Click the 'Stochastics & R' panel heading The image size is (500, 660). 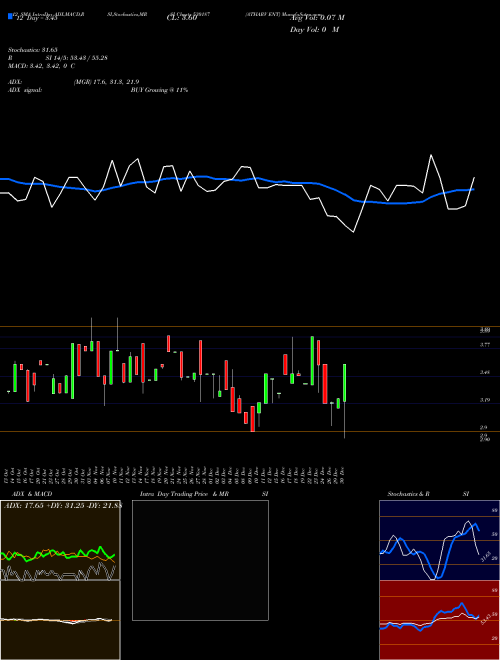[409, 494]
